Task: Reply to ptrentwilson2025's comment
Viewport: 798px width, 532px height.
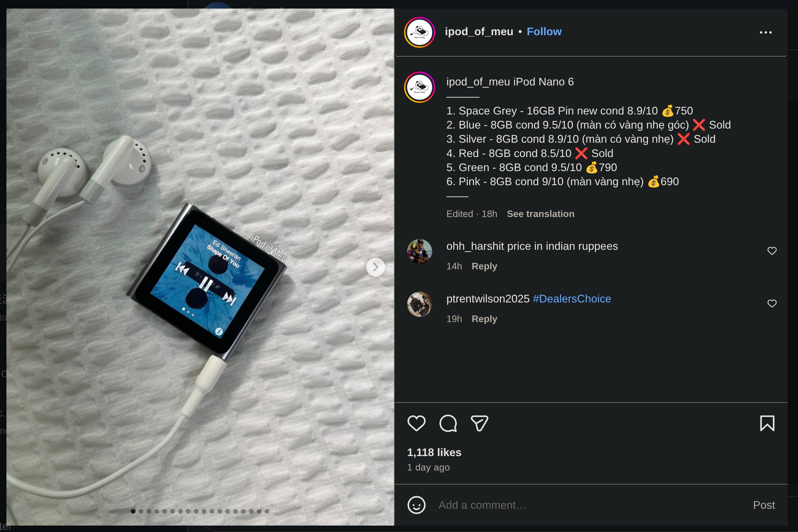Action: pyautogui.click(x=484, y=319)
